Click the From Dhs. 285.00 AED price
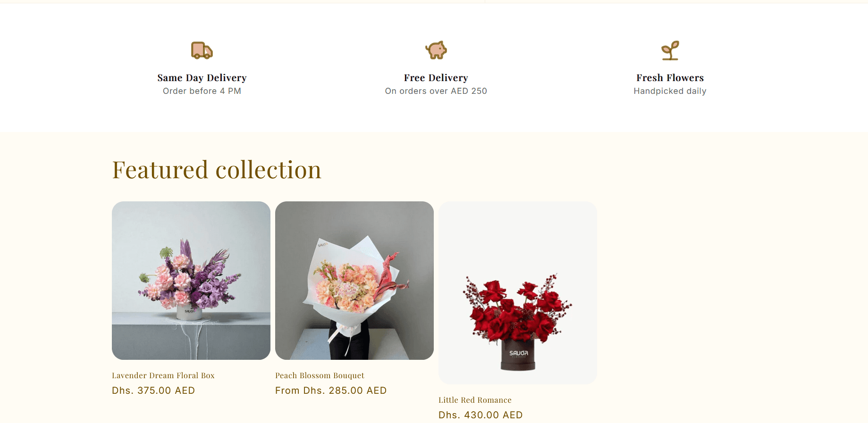This screenshot has width=868, height=423. click(331, 390)
